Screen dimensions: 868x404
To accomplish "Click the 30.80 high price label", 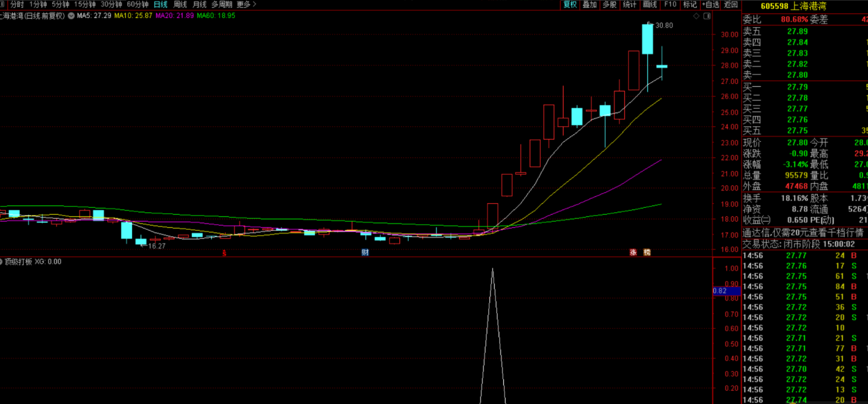I will [x=664, y=25].
